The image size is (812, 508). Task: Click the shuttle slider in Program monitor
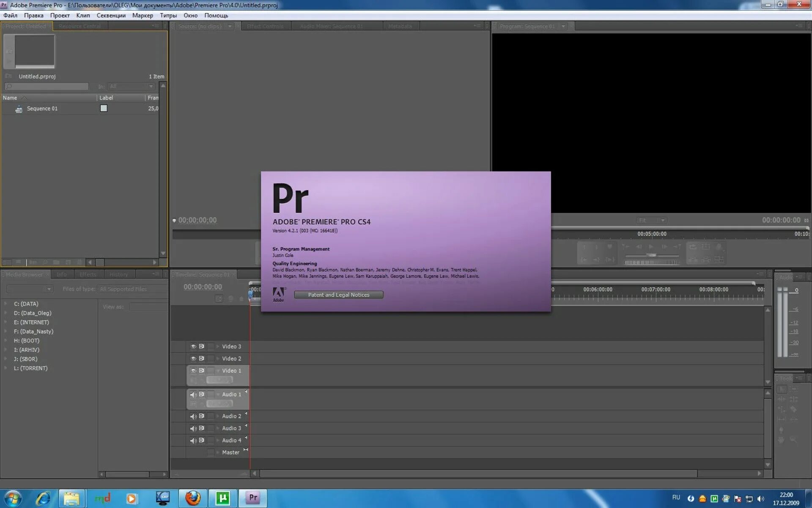652,255
